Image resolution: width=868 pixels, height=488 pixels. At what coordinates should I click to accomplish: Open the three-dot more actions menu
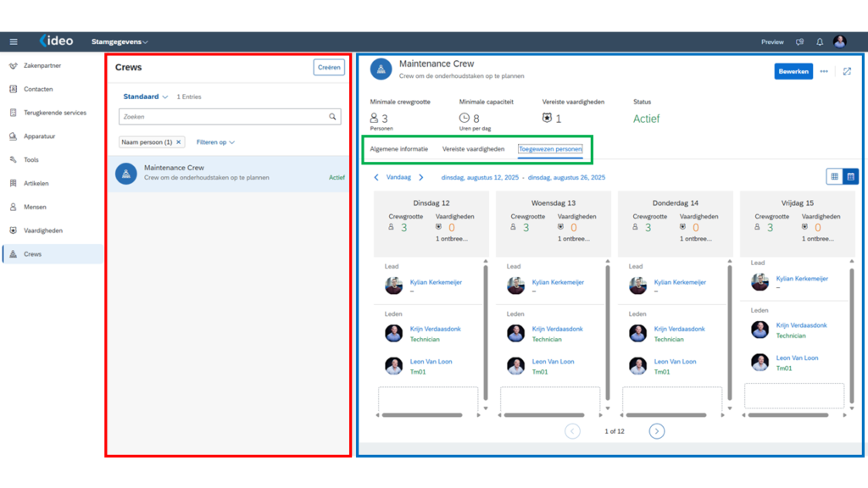click(823, 72)
